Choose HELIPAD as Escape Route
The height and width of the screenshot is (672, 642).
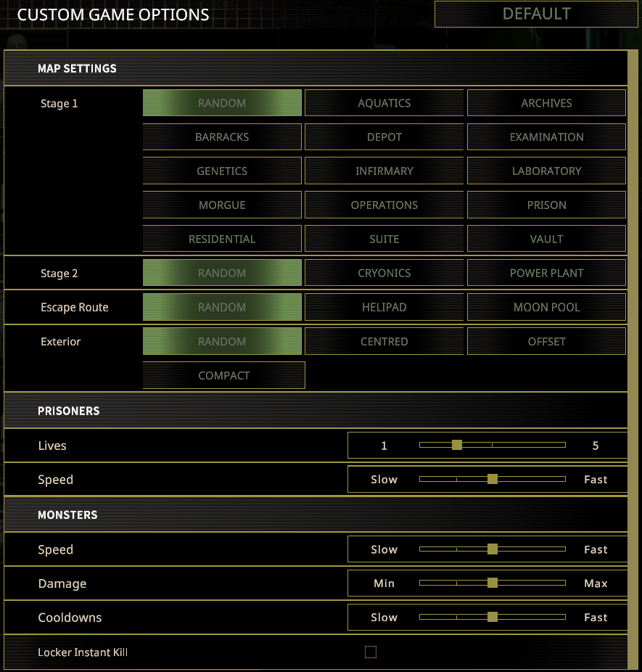(x=384, y=308)
